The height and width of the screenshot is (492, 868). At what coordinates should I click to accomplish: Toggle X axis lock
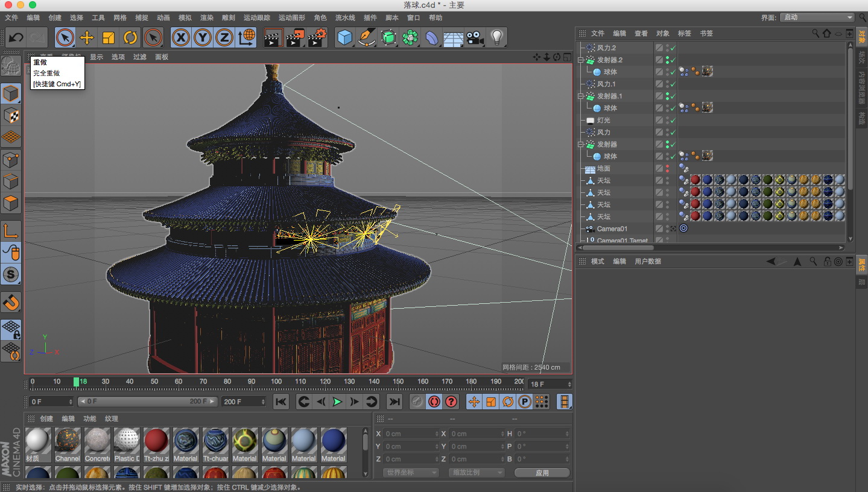(x=180, y=38)
